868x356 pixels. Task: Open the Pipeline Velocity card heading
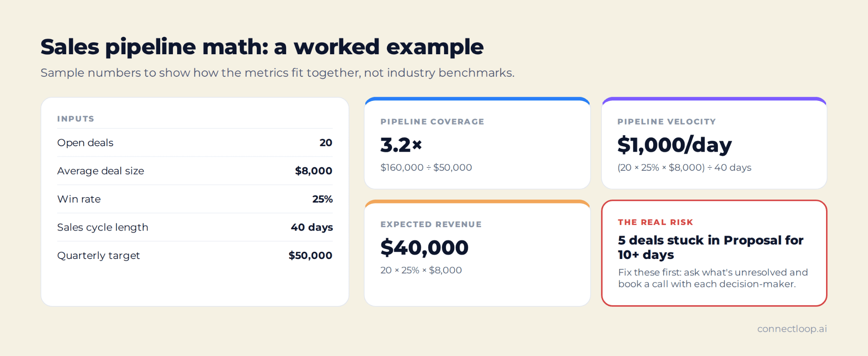[x=667, y=122]
